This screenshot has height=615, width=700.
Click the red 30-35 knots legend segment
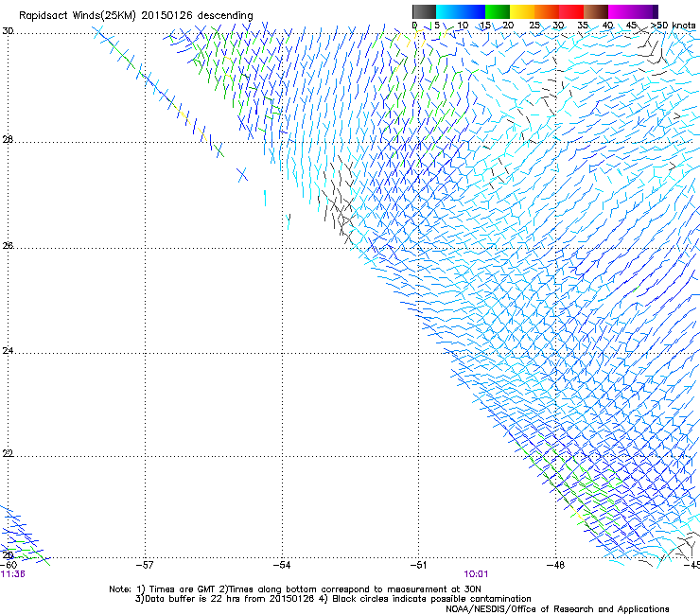click(x=571, y=11)
